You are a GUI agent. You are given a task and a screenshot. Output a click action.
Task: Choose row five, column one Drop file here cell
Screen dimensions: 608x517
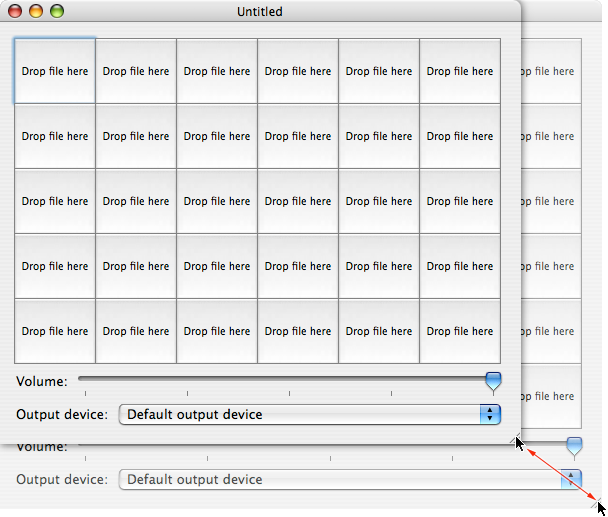tap(55, 331)
